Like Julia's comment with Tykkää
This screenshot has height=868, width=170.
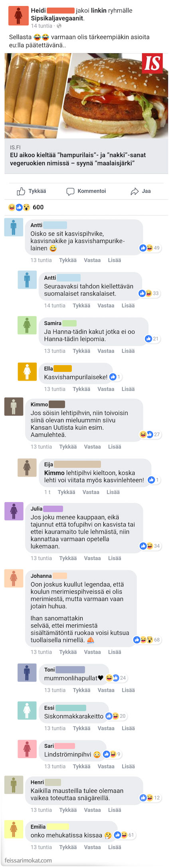point(68,558)
